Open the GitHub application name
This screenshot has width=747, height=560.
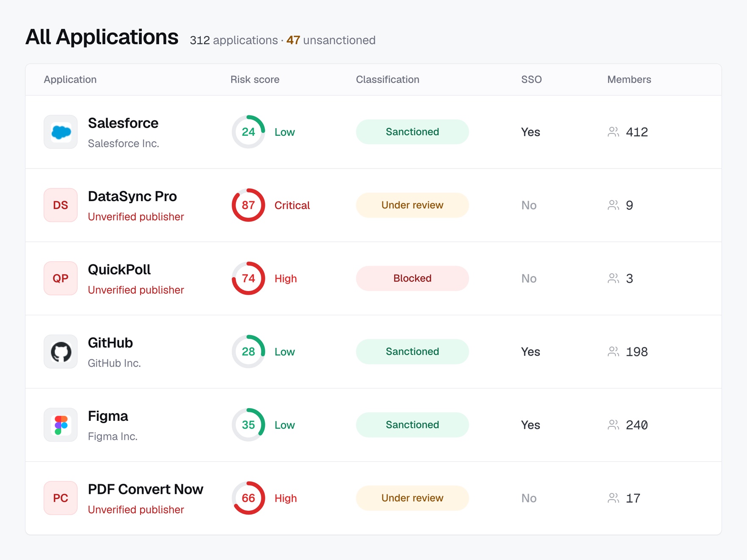pos(110,343)
